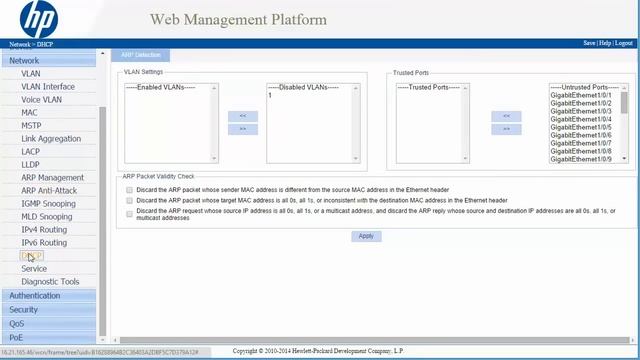Image resolution: width=640 pixels, height=360 pixels.
Task: Collapse the Network menu section
Action: tap(49, 60)
